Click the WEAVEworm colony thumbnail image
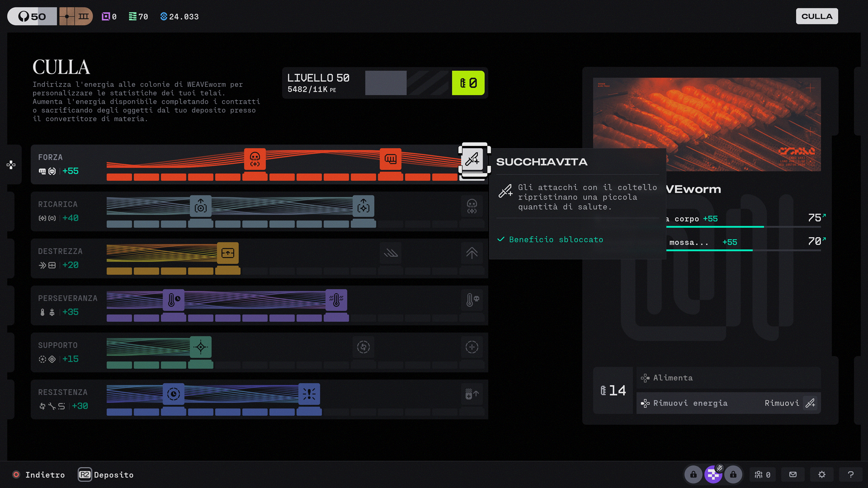This screenshot has height=488, width=868. tap(707, 124)
